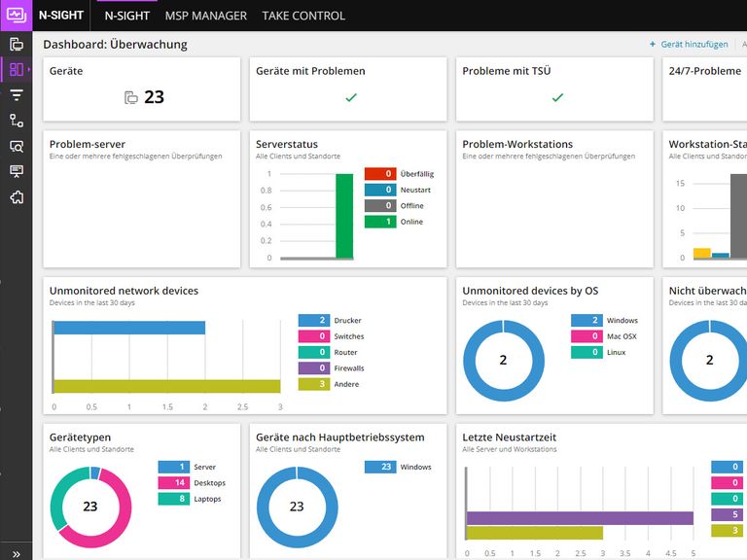Click the Online green legend swatch
Image resolution: width=747 pixels, height=560 pixels.
pos(380,222)
